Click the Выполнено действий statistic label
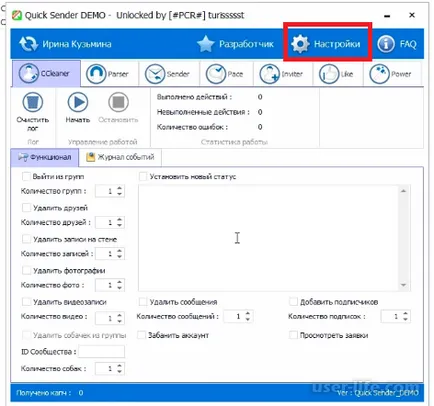 click(194, 97)
